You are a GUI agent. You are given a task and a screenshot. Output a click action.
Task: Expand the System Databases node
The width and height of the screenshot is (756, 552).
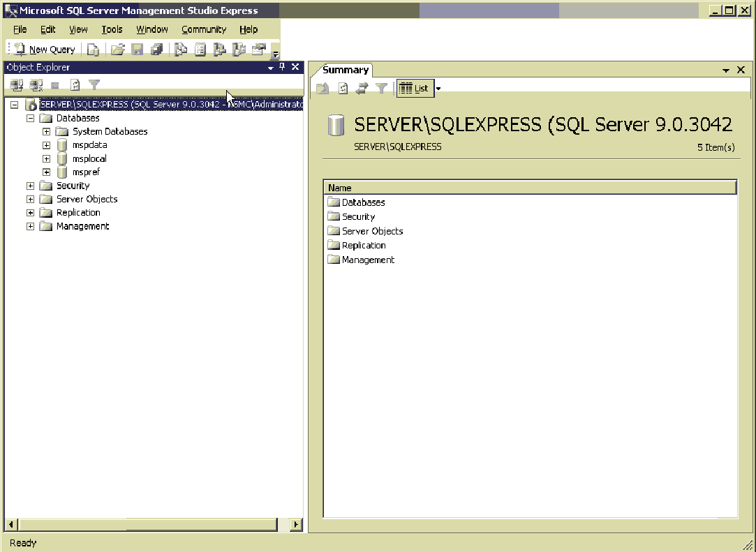click(x=46, y=132)
